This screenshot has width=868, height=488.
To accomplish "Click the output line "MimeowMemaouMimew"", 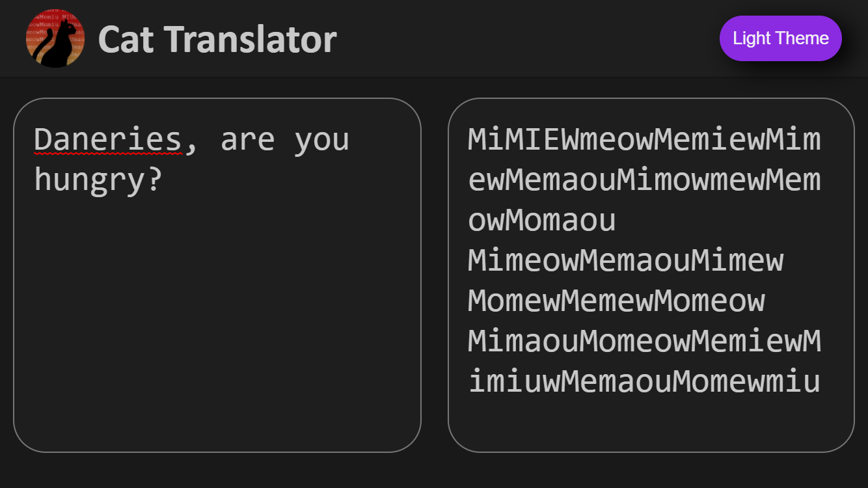I will click(625, 261).
